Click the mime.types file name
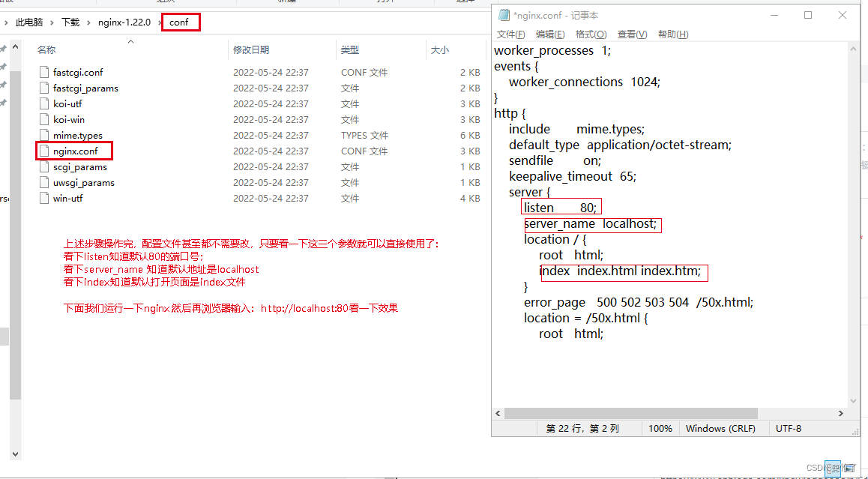The image size is (868, 479). 77,135
